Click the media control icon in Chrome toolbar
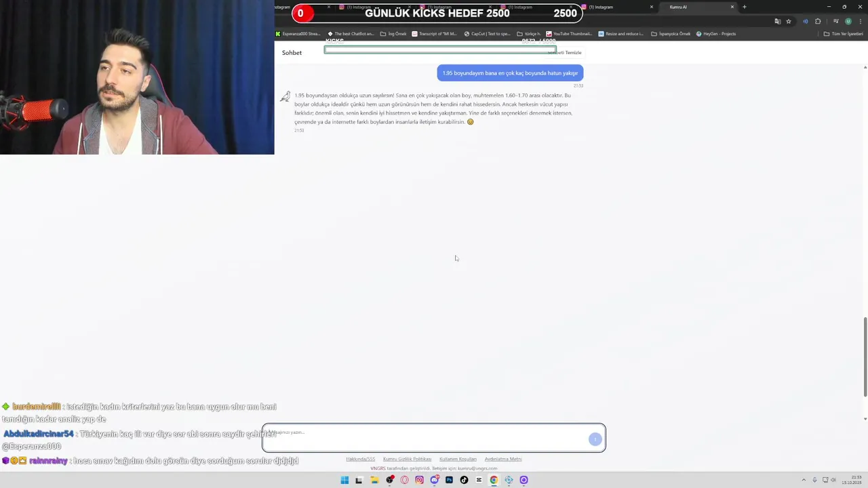 835,21
